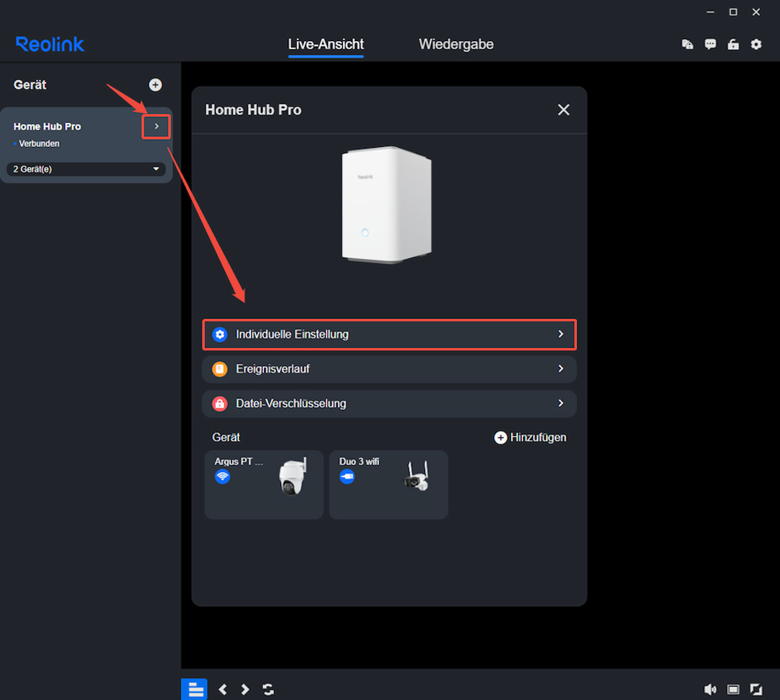The height and width of the screenshot is (700, 780).
Task: Click the orange Ereignisverlauf icon
Action: [x=220, y=368]
